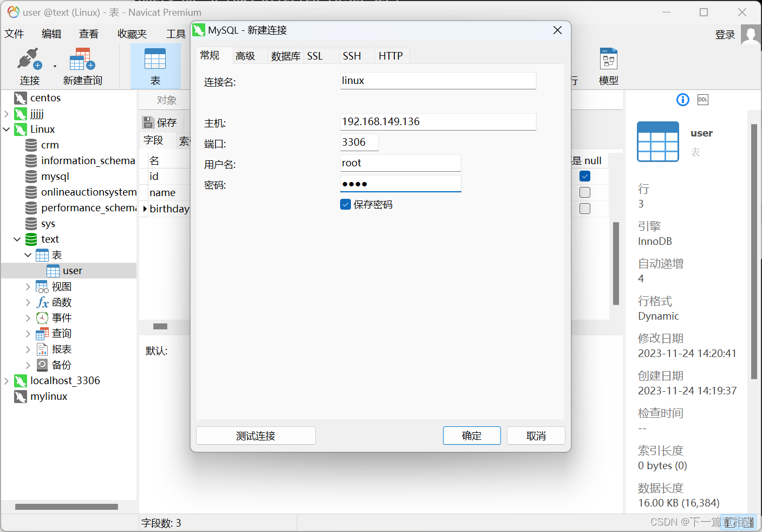Click the onlineauctionsystem database icon
This screenshot has height=532, width=762.
tap(31, 192)
